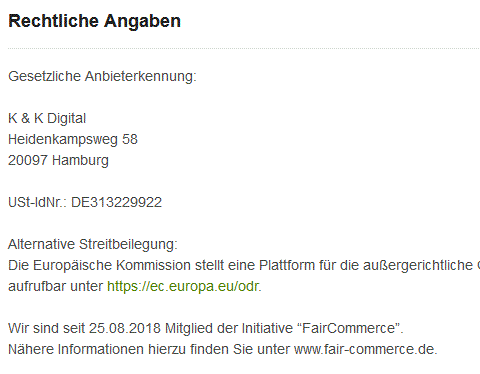The height and width of the screenshot is (374, 480).
Task: Click the words Mitglied der Initiative
Action: tap(229, 328)
